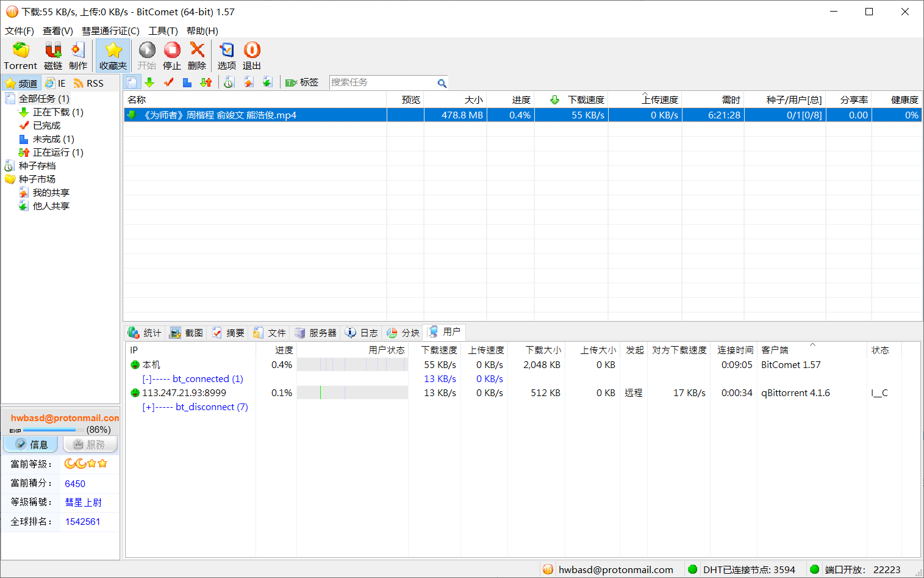The width and height of the screenshot is (924, 578).
Task: Select the 种子市场 folder tree item
Action: click(x=37, y=179)
